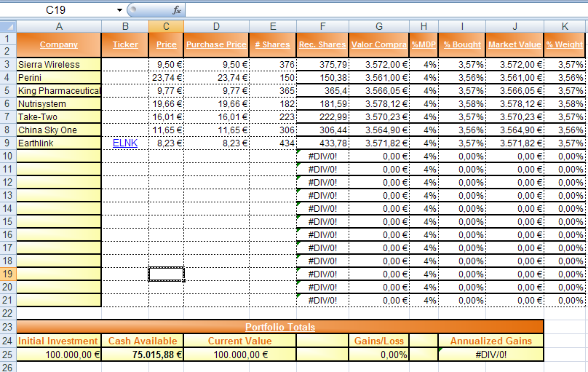Click the % Weight header

coord(565,44)
